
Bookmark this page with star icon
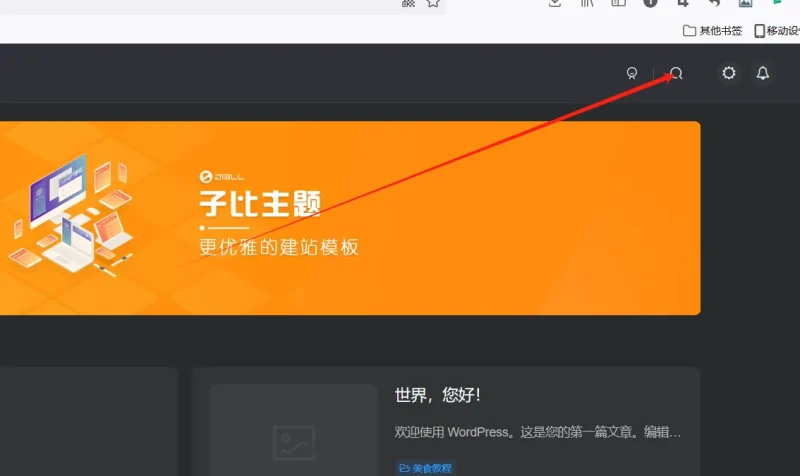[433, 3]
